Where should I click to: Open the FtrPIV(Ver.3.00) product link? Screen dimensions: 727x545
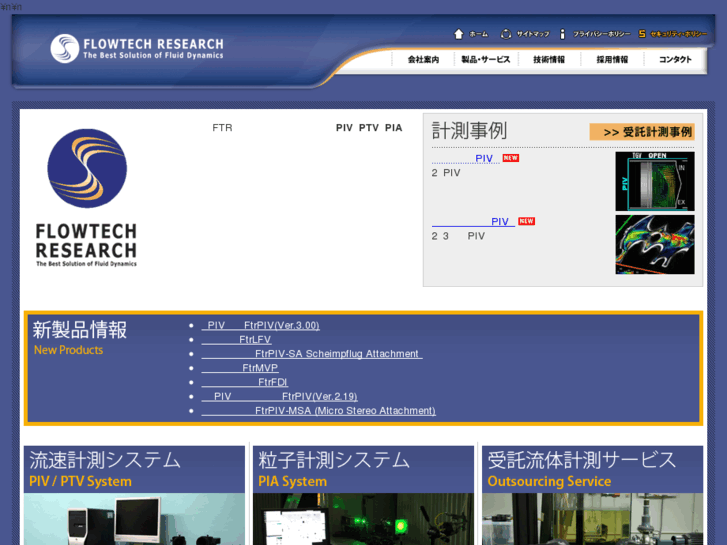coord(261,326)
